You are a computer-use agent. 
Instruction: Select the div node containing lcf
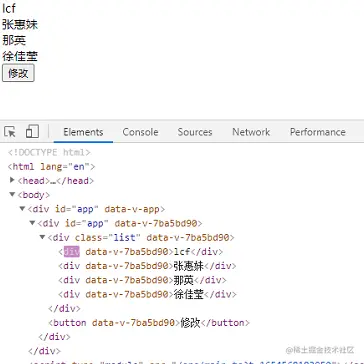pos(141,252)
